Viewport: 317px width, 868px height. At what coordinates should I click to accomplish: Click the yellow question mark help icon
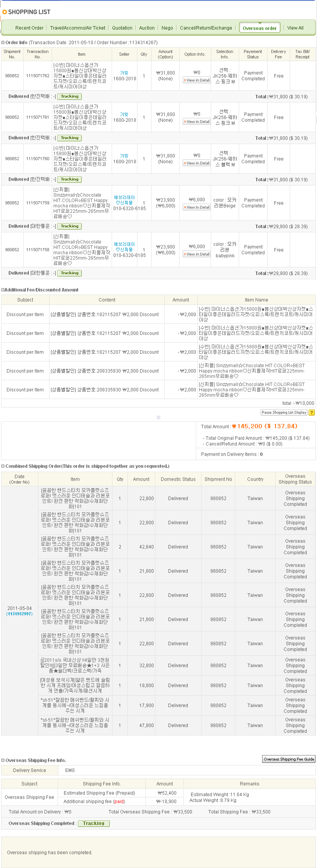[312, 412]
